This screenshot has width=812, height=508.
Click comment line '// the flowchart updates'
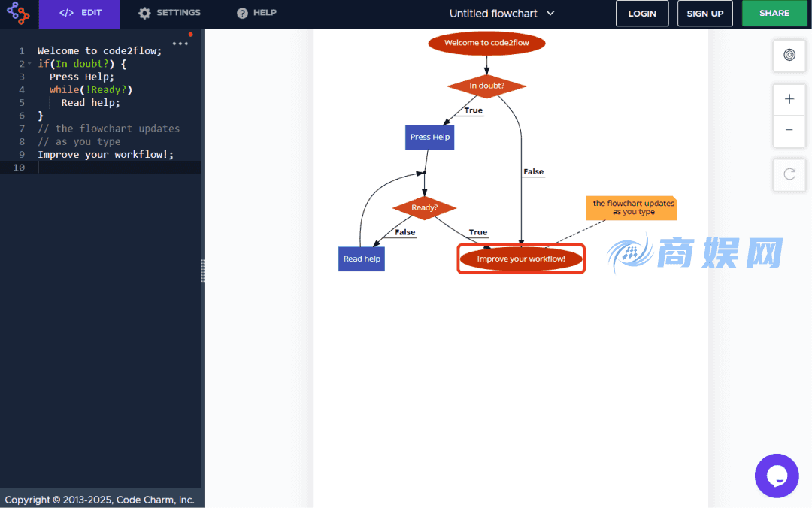(x=109, y=129)
